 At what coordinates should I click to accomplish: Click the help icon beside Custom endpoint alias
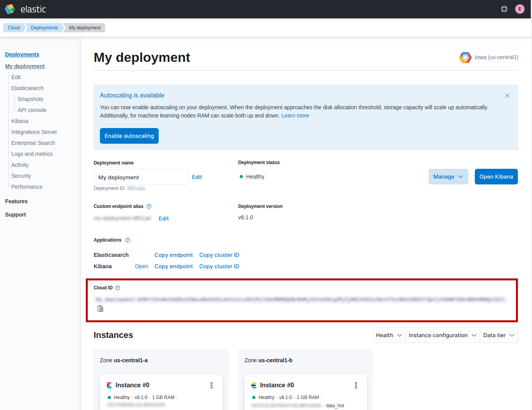[x=149, y=206]
